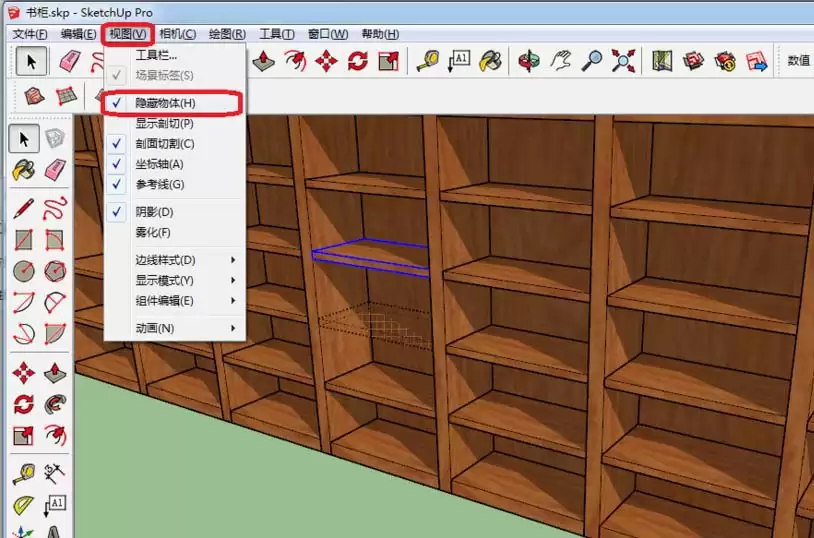Click the Send to LayOut icon
This screenshot has width=814, height=538.
tap(756, 61)
